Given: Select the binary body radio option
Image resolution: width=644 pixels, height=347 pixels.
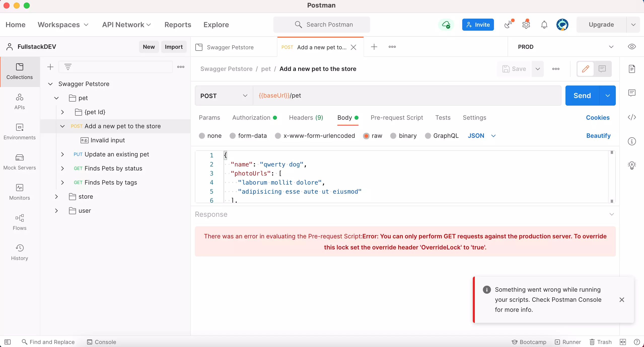Looking at the screenshot, I should click(393, 136).
